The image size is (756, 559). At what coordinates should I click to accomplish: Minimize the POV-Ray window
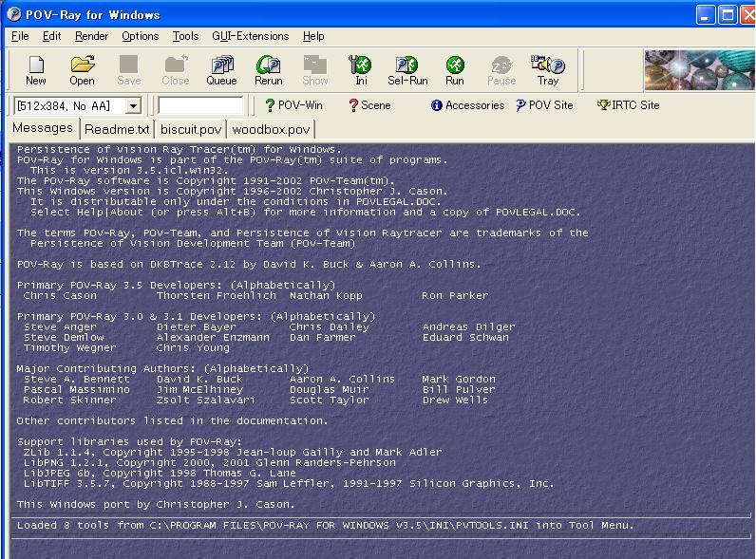[706, 15]
